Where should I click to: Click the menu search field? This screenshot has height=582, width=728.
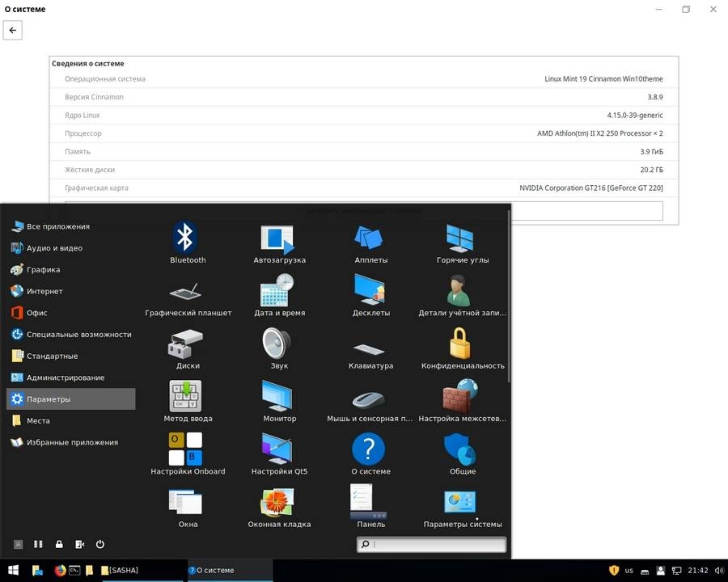pyautogui.click(x=431, y=544)
